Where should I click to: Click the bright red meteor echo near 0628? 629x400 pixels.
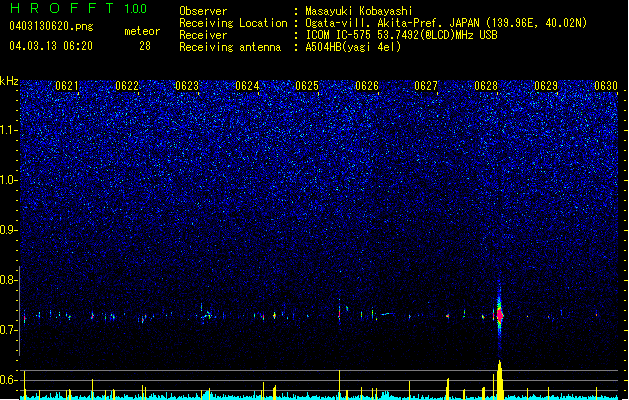point(500,315)
